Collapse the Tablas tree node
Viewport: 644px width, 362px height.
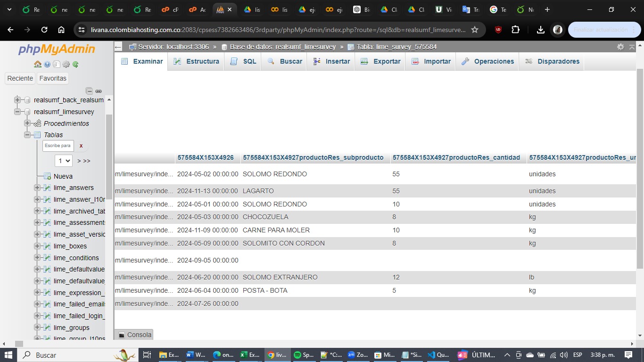tap(27, 135)
